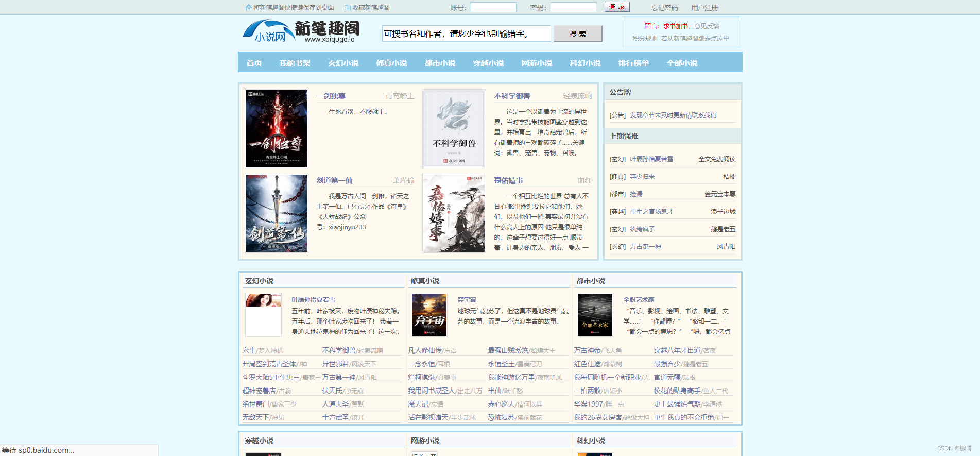
Task: Open 超神宠兽店 in the list
Action: coord(260,391)
